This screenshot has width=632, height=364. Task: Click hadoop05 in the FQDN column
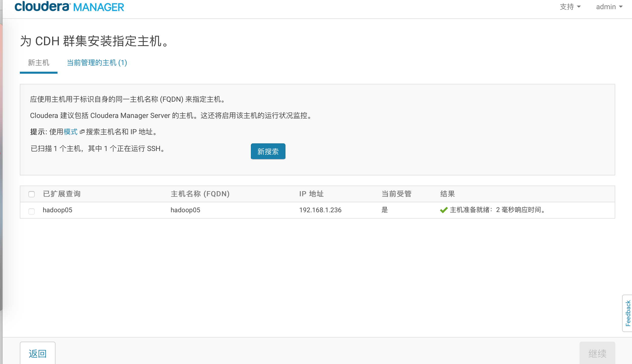185,210
